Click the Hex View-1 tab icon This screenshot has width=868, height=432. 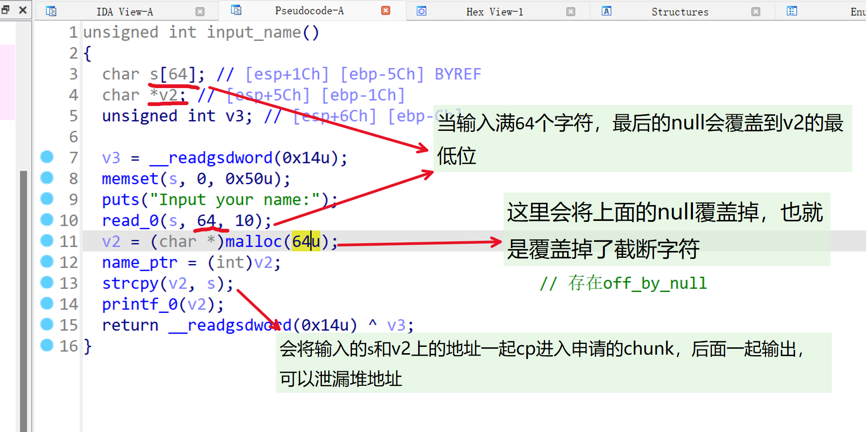(x=422, y=11)
